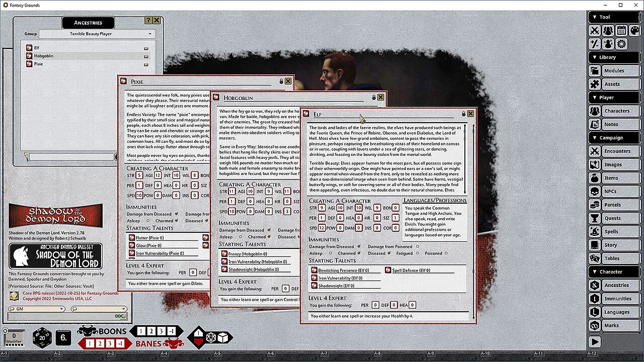Screen dimensions: 644x362
Task: Click the Tables dice icon
Action: tap(595, 258)
